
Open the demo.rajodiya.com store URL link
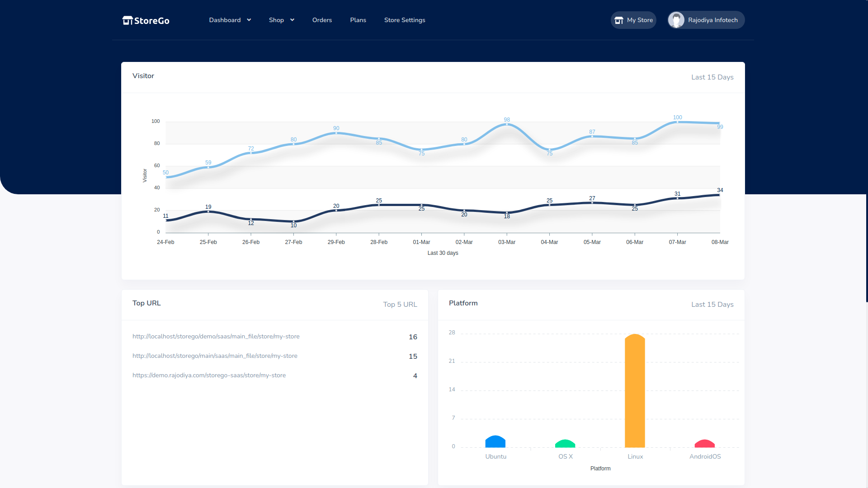tap(209, 375)
